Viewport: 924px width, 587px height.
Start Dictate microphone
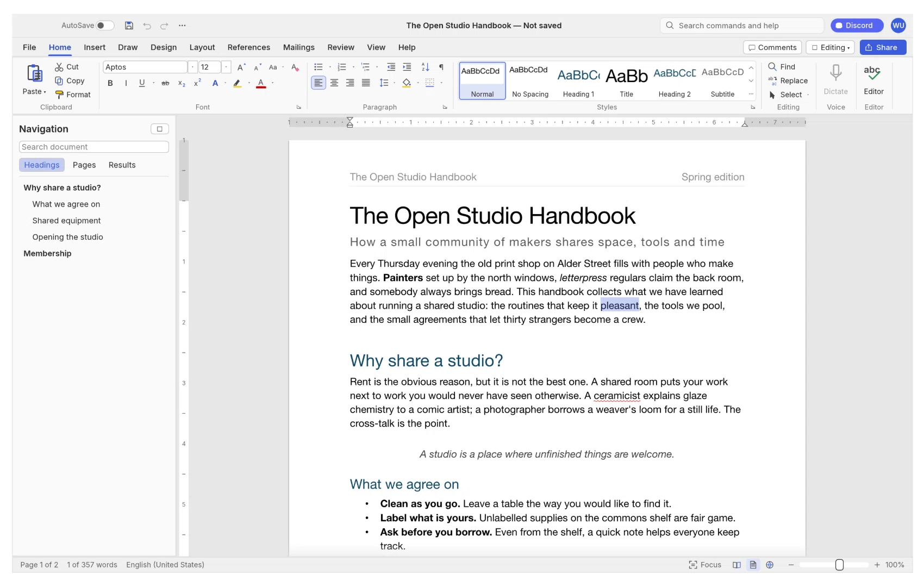[835, 80]
